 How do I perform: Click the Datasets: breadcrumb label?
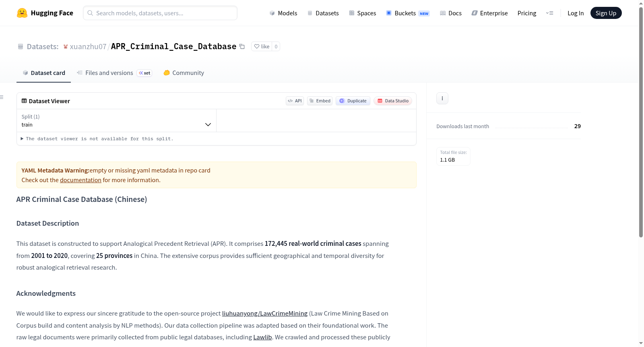[43, 46]
